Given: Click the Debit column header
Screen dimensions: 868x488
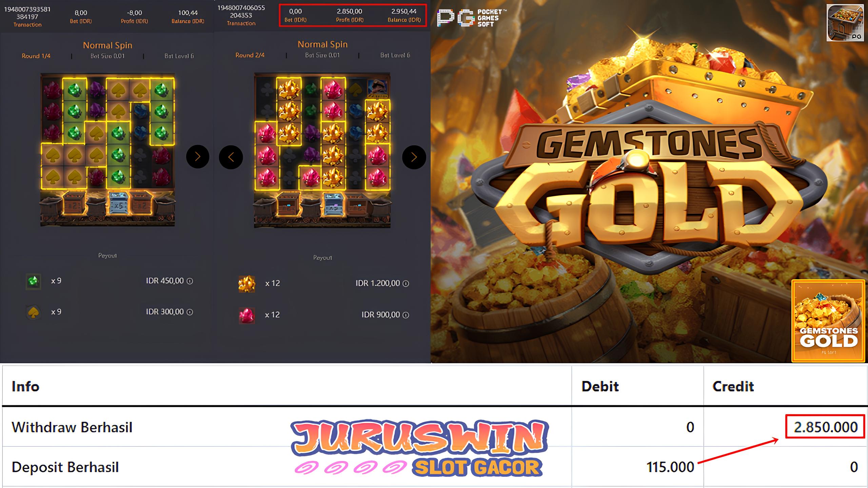Looking at the screenshot, I should pyautogui.click(x=600, y=386).
